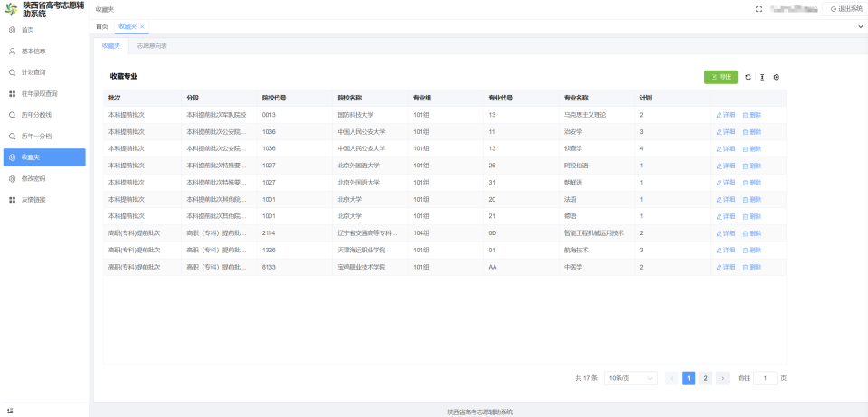Delete the 航海技术 row
This screenshot has width=868, height=417.
pyautogui.click(x=752, y=251)
